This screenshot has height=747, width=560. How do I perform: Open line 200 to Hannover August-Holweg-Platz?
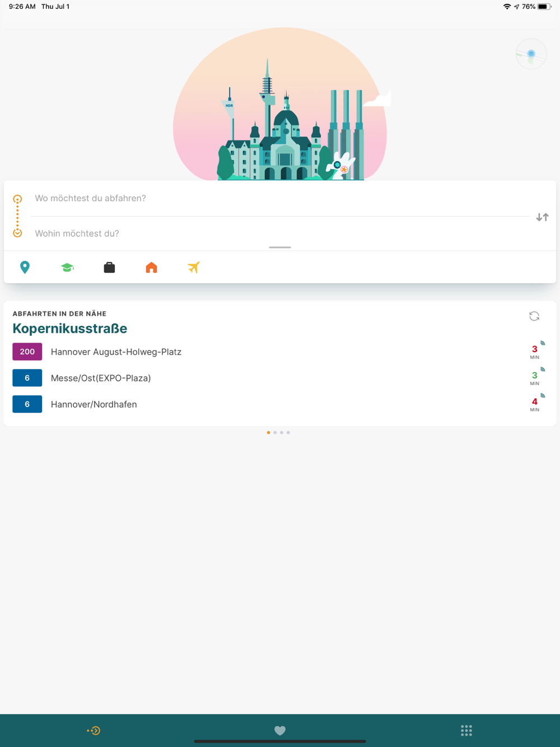pyautogui.click(x=280, y=352)
